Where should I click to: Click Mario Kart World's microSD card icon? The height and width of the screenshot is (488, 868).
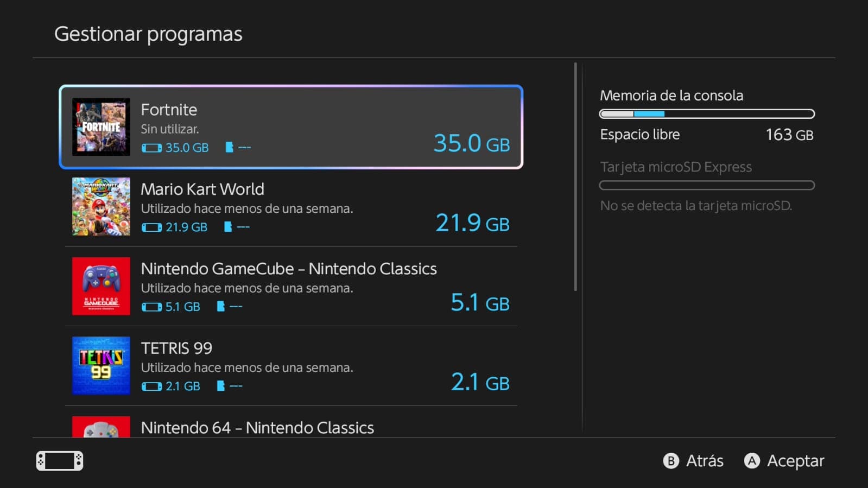point(228,227)
